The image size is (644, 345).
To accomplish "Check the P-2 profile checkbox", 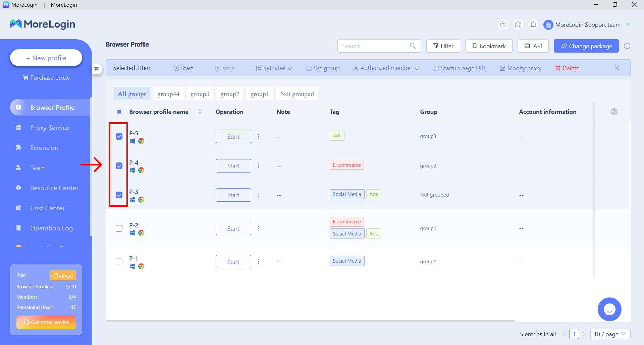I will [x=119, y=228].
